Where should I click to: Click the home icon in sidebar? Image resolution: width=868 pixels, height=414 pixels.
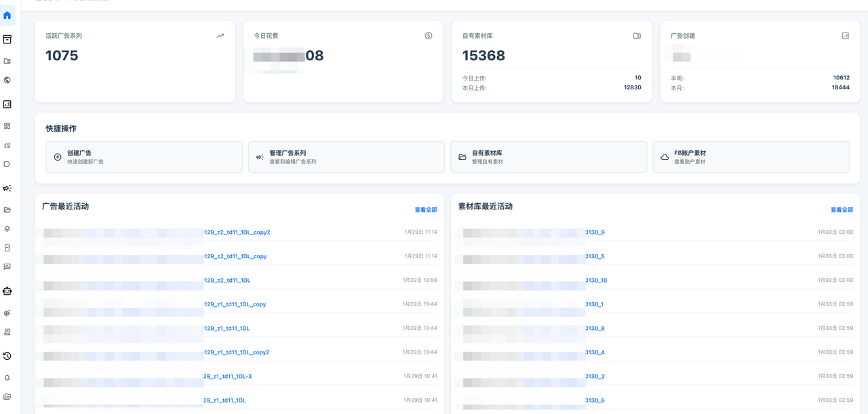7,15
